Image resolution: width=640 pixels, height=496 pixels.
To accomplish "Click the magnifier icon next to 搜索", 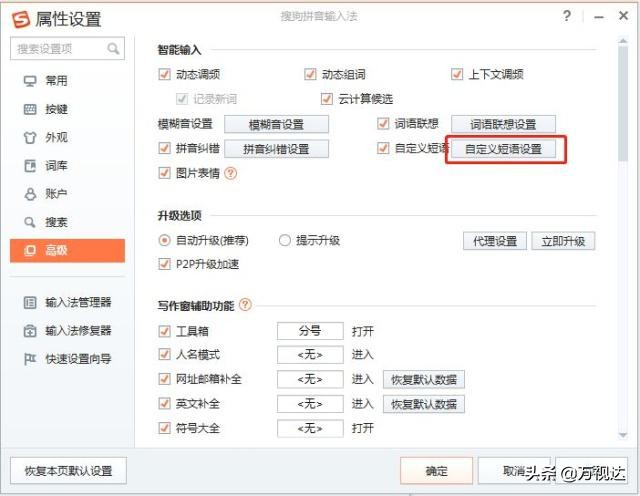I will click(x=30, y=222).
